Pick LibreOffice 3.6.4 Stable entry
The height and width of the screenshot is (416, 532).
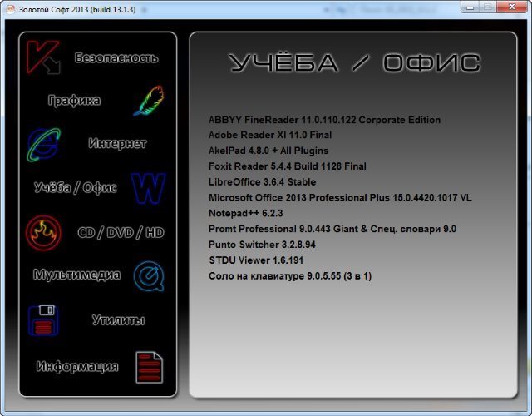pyautogui.click(x=262, y=182)
